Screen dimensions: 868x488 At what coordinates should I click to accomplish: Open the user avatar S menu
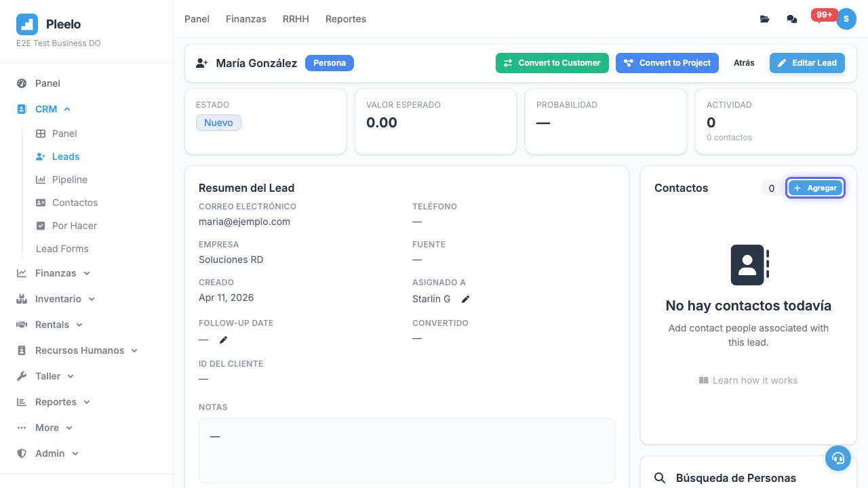pos(846,19)
